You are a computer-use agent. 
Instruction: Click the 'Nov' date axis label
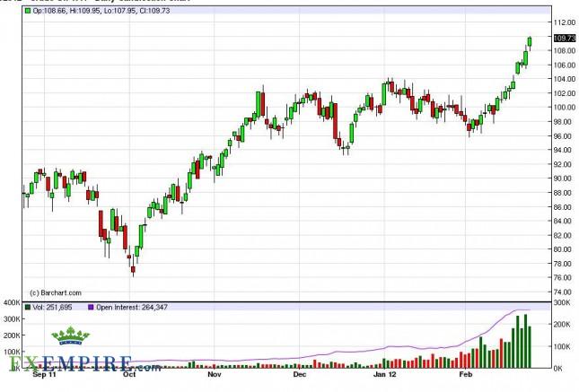215,375
